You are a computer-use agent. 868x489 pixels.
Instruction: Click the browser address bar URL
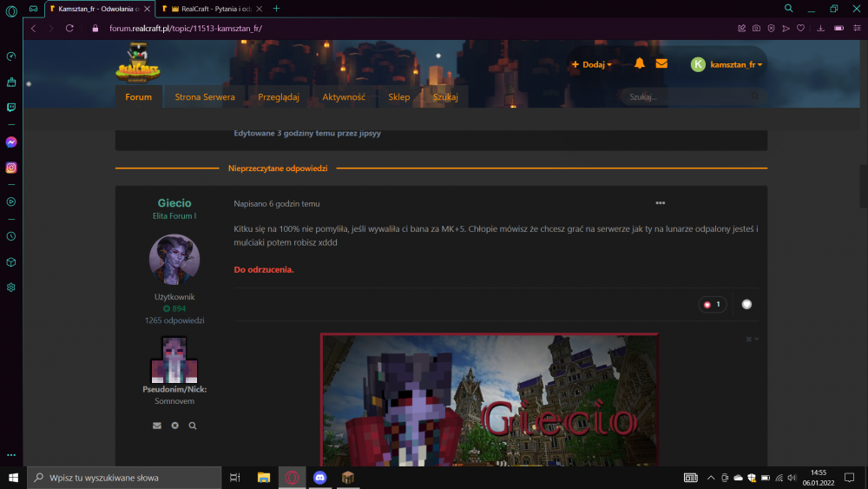(x=186, y=29)
